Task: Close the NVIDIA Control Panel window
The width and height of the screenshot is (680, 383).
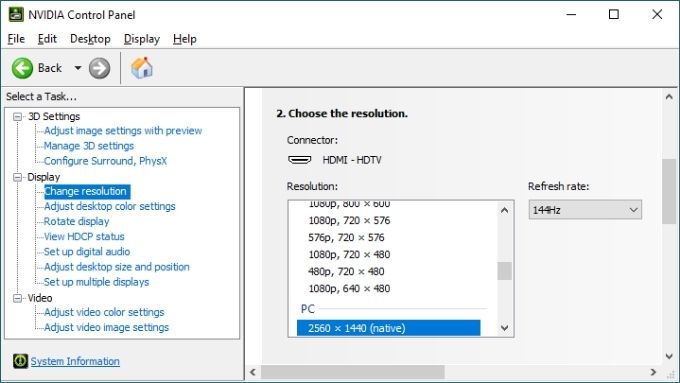Action: pos(657,14)
